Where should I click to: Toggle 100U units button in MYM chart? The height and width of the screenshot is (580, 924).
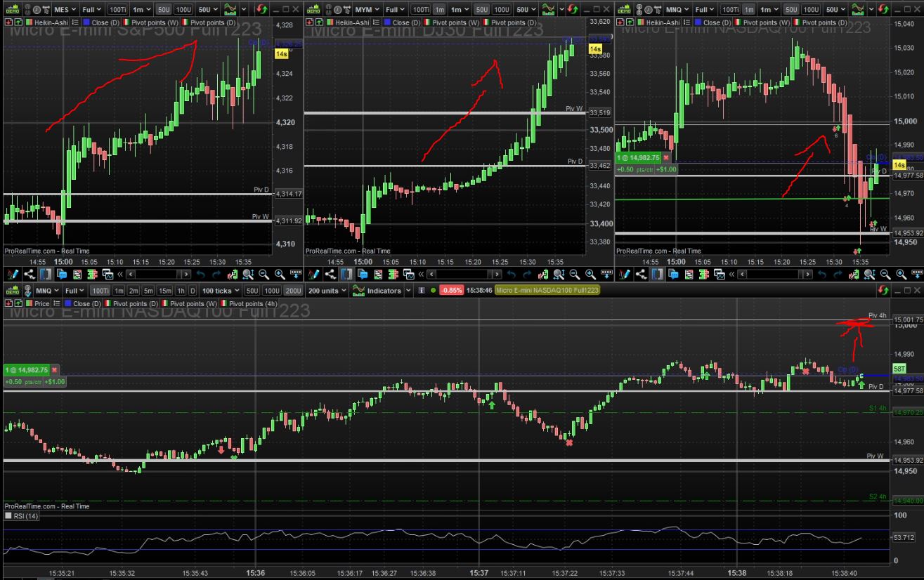tap(501, 9)
